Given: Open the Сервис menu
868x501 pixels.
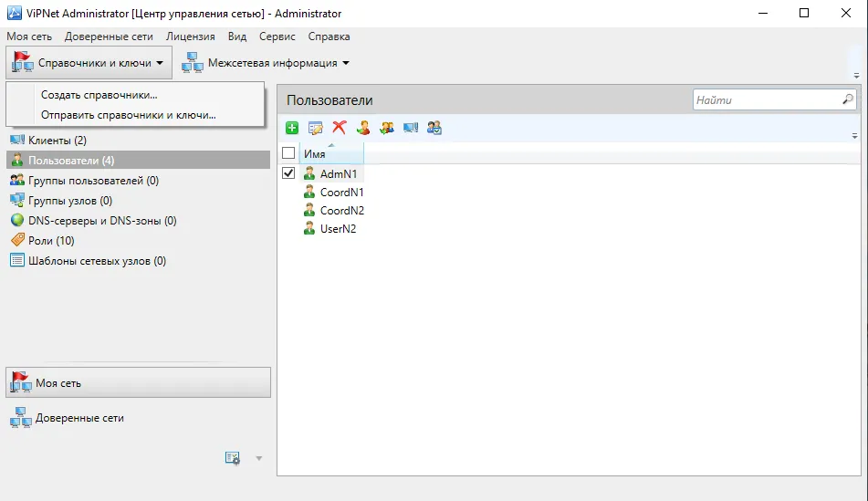Looking at the screenshot, I should point(277,37).
